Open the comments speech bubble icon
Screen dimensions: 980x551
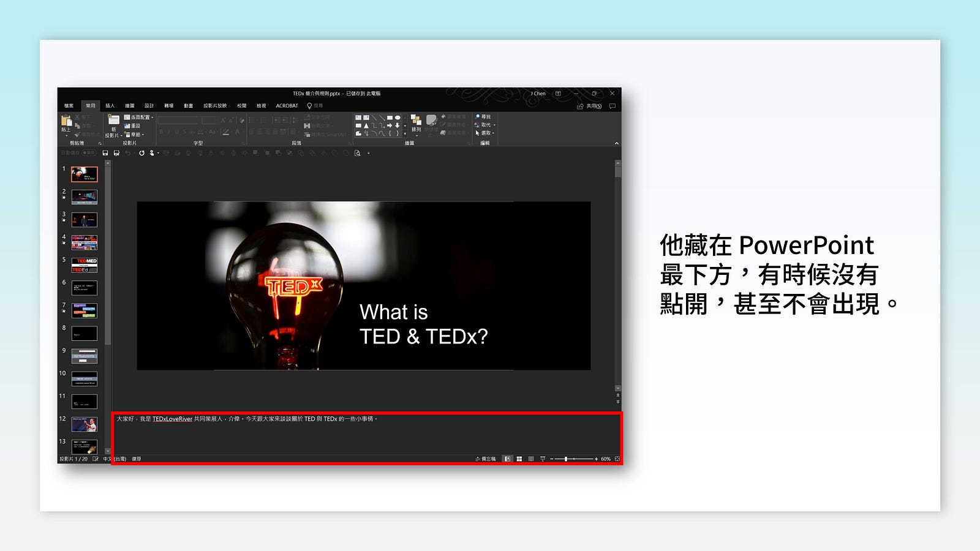(612, 106)
